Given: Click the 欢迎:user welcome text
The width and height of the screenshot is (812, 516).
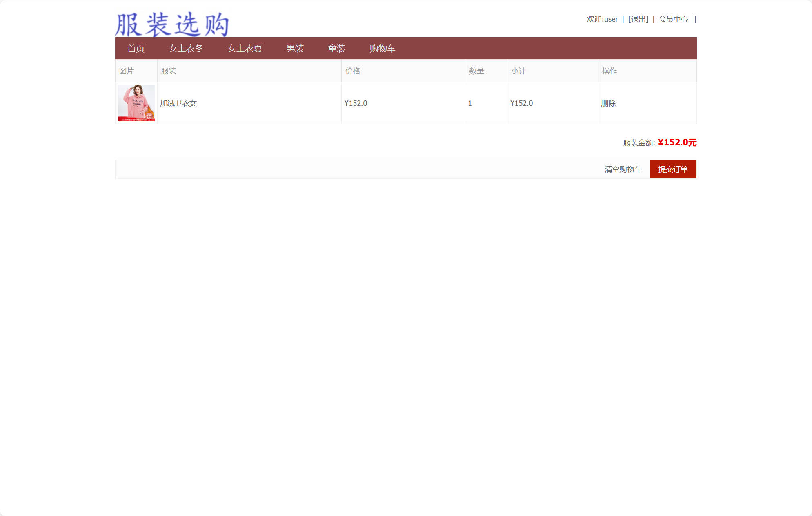Looking at the screenshot, I should coord(601,19).
